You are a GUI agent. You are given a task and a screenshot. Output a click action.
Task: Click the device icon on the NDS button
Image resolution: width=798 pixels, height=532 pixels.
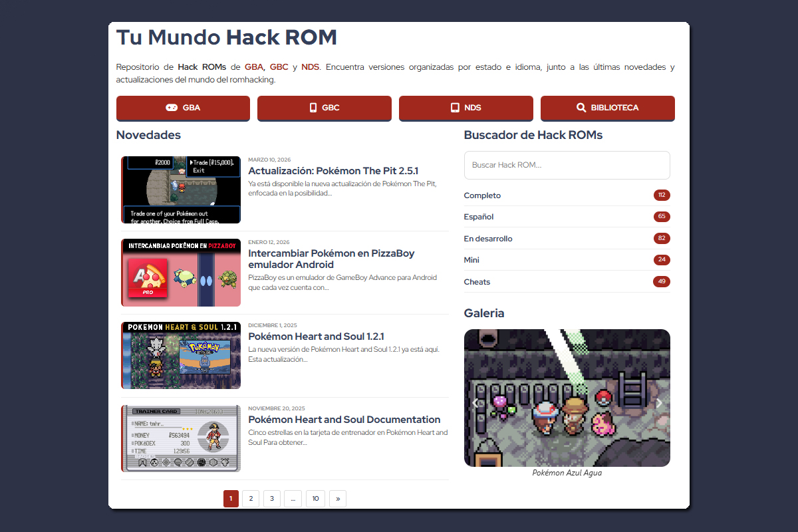tap(454, 108)
